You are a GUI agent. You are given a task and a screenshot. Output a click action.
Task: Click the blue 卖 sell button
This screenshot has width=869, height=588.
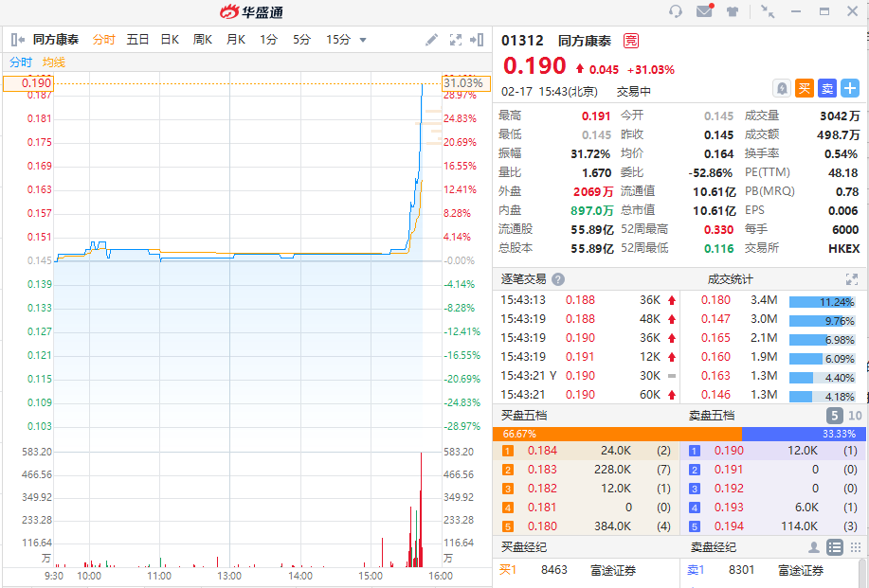(x=827, y=88)
